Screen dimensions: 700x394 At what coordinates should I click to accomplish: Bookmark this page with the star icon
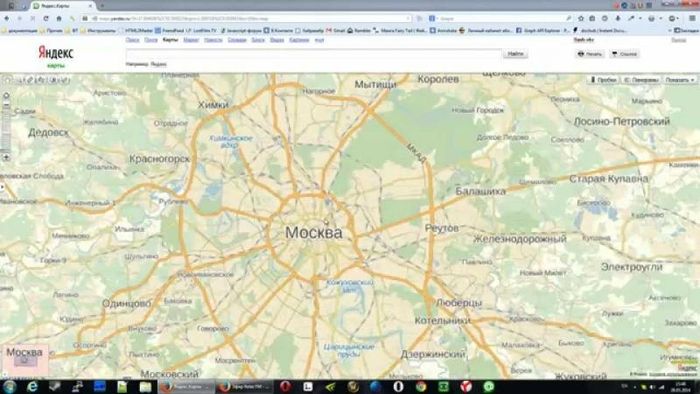581,18
